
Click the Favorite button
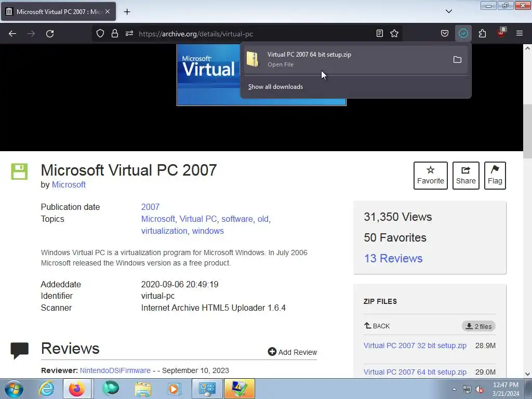pos(431,176)
